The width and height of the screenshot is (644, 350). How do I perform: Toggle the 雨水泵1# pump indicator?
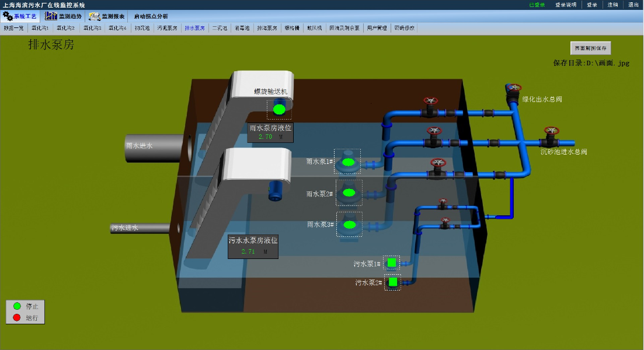tap(348, 162)
